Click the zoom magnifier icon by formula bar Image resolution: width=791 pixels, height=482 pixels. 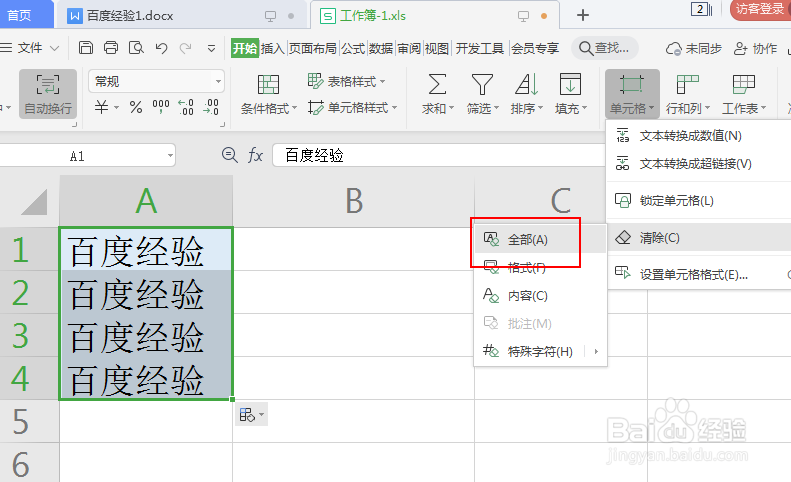tap(230, 154)
